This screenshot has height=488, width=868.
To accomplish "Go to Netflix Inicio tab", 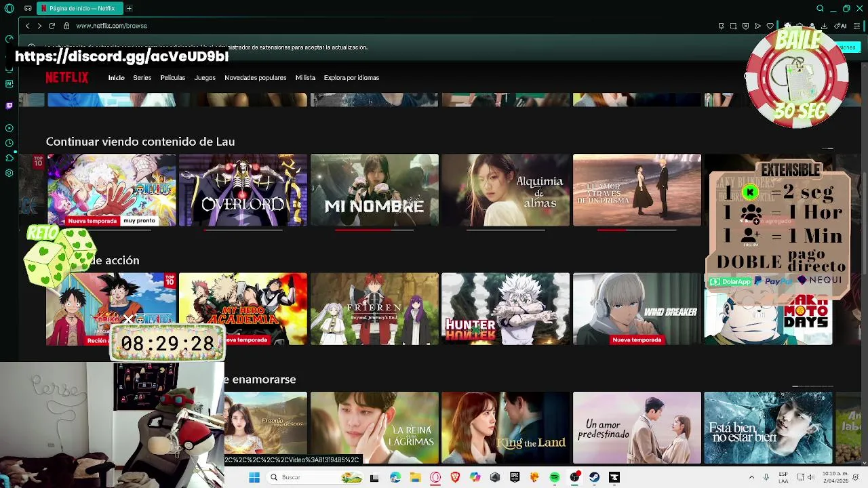I will click(116, 77).
